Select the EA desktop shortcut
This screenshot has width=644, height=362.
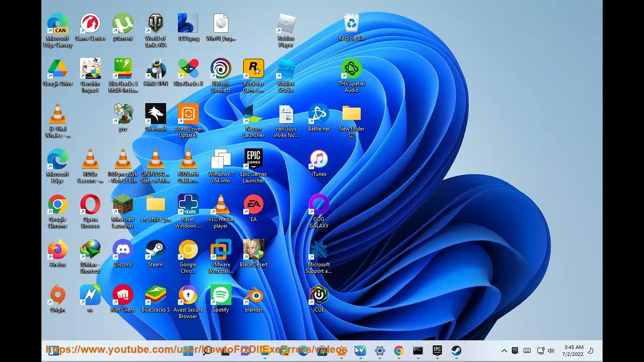[253, 209]
